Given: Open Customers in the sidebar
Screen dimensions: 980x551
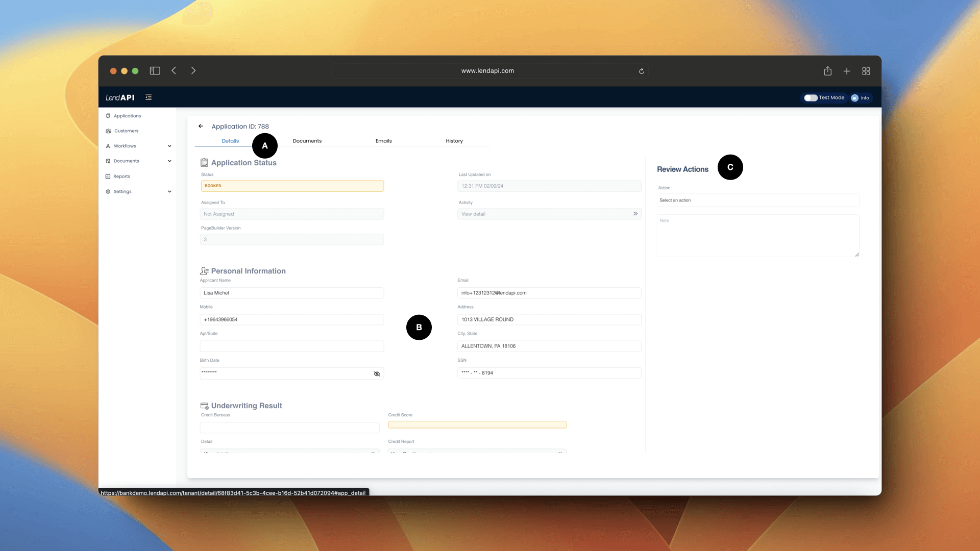Looking at the screenshot, I should pos(126,131).
